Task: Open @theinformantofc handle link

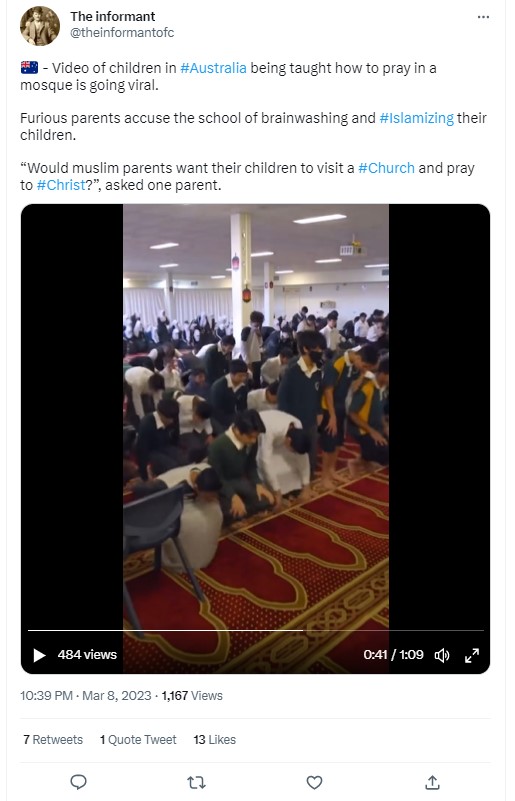Action: tap(122, 33)
